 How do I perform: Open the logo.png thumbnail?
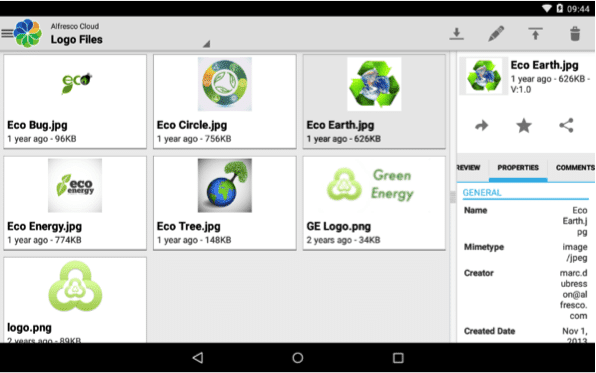[x=75, y=286]
